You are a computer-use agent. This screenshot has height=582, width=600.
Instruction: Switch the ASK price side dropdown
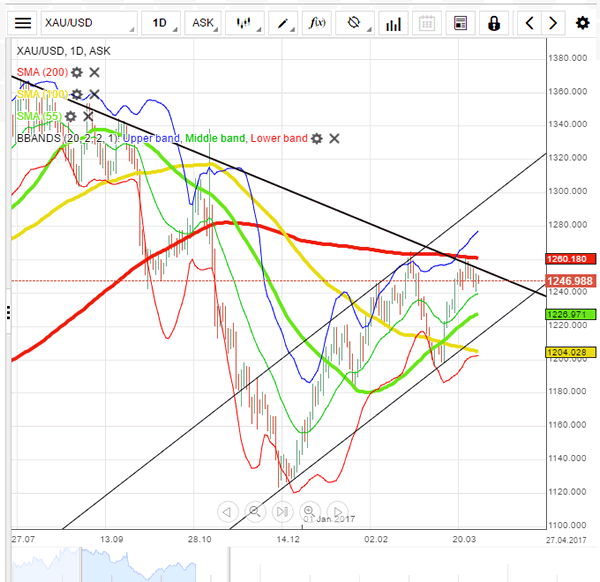pos(203,23)
